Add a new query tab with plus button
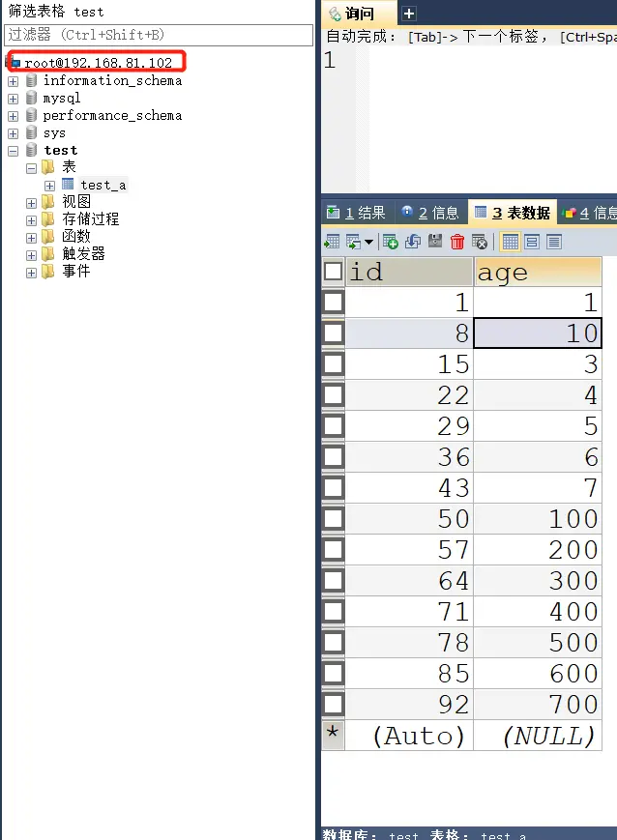Screen dimensions: 617x840 pos(409,14)
